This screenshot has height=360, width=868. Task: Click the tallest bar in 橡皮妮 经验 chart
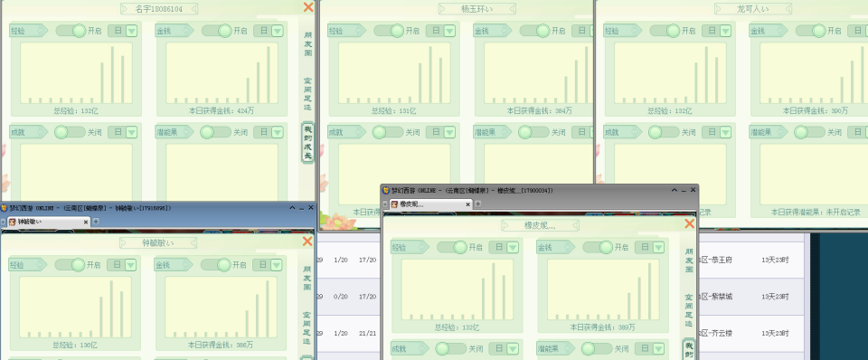(493, 291)
